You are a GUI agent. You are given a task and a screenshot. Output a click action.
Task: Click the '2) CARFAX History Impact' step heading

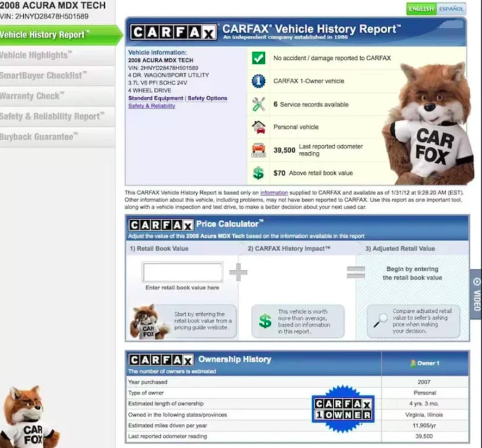coord(289,249)
